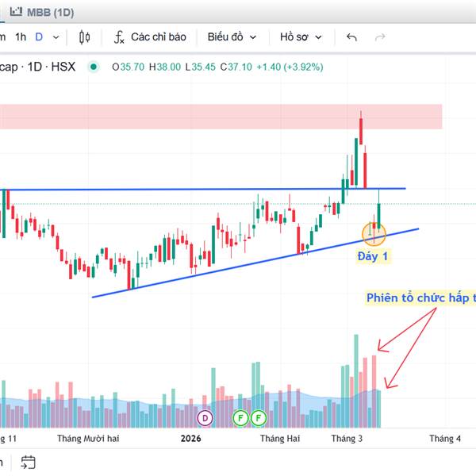This screenshot has width=476, height=476.
Task: Select the 1h timeframe
Action: (21, 37)
